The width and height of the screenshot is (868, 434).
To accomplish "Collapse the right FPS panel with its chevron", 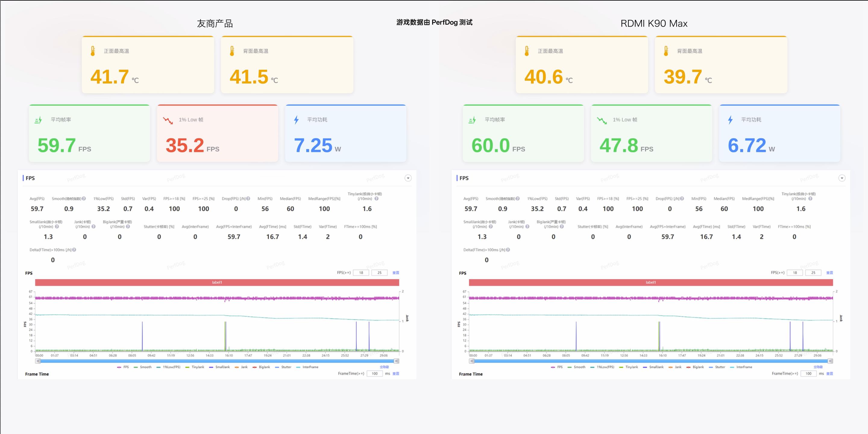I will point(842,178).
